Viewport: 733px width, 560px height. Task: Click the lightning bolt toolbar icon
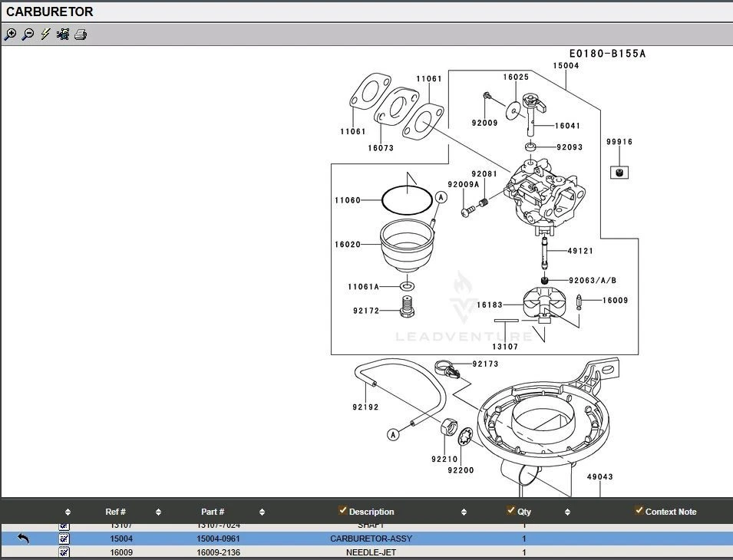click(x=45, y=34)
